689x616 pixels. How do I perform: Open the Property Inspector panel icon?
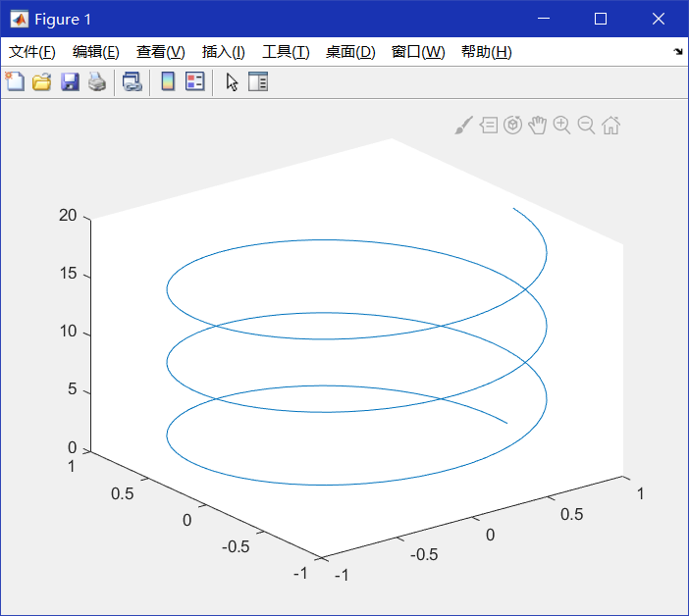click(x=258, y=81)
